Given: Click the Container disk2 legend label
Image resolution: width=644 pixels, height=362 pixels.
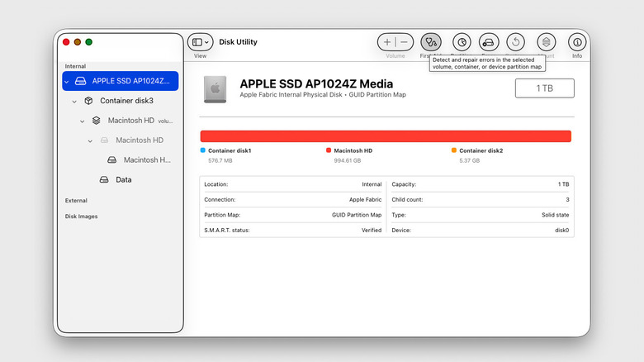Looking at the screenshot, I should 481,150.
